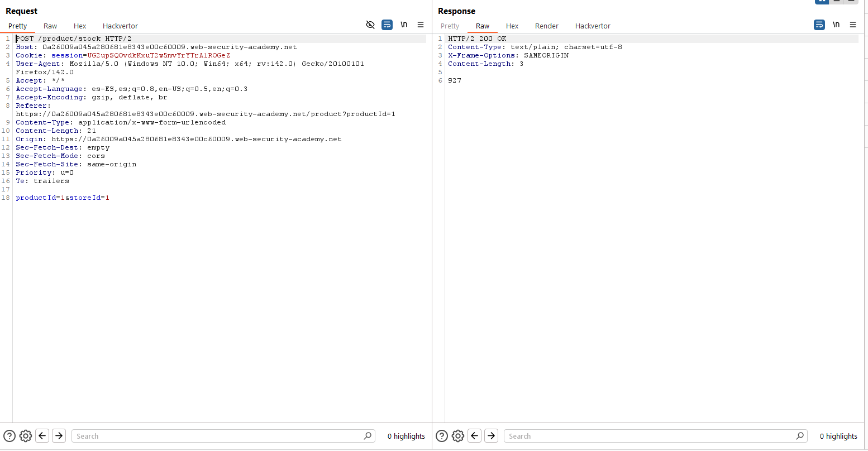Switch Response view to Render tab
The height and width of the screenshot is (451, 868).
546,26
